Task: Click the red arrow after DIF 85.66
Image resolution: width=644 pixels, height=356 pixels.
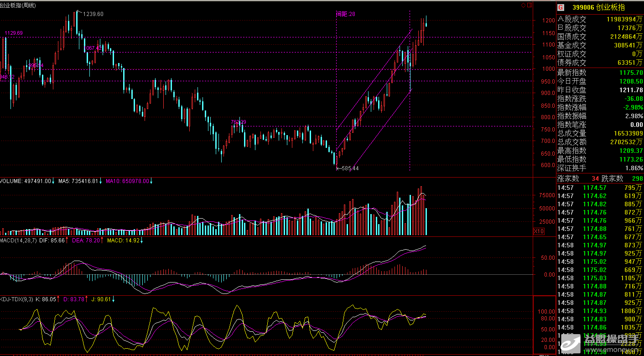Action: tap(67, 240)
